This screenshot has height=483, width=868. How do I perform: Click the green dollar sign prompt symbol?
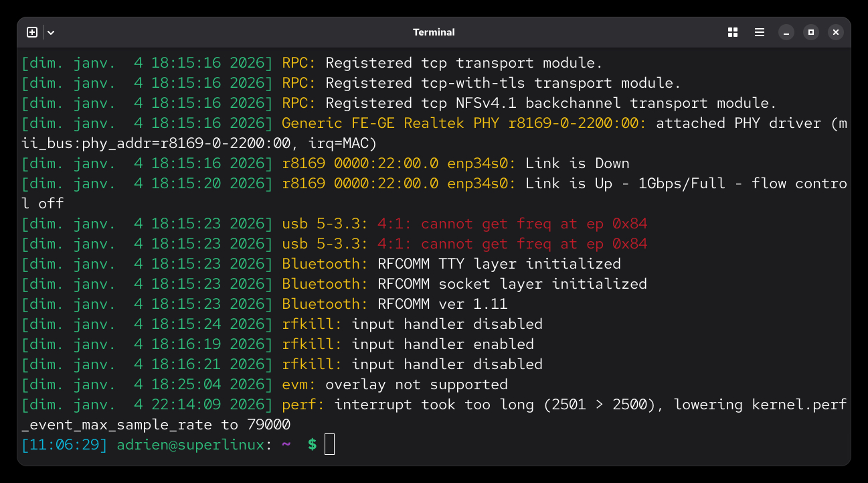point(312,444)
